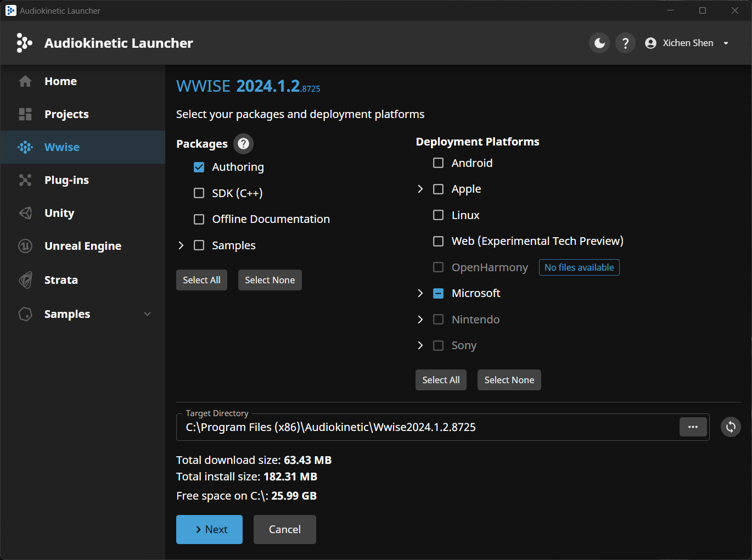Screen dimensions: 752x560
Task: Browse for target directory with ellipsis button
Action: (x=693, y=427)
